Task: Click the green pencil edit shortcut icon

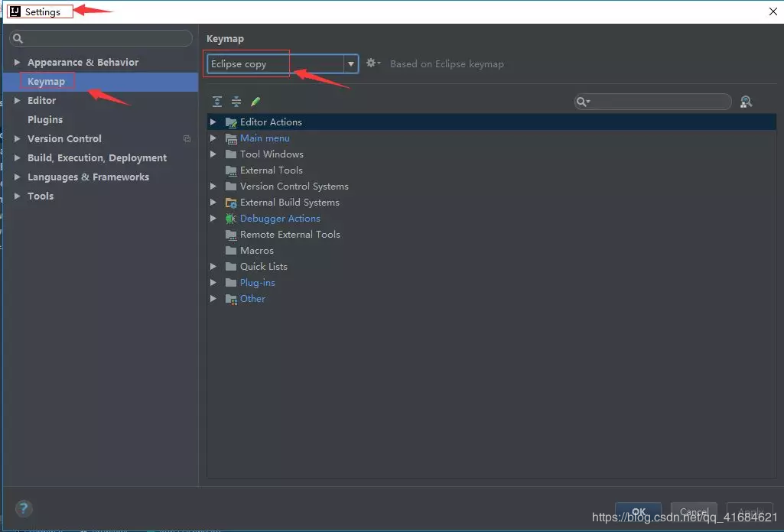Action: point(255,102)
